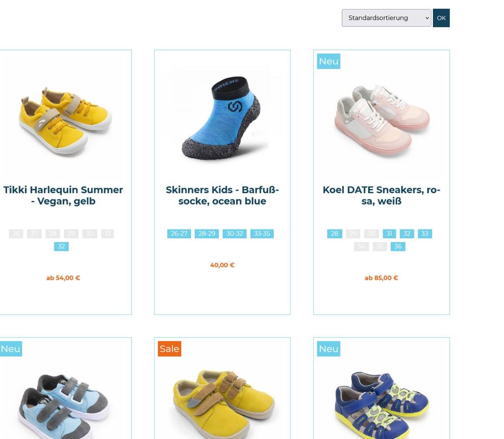Open the Skinners Kids Barfußsocke title link
504x439 pixels.
222,195
